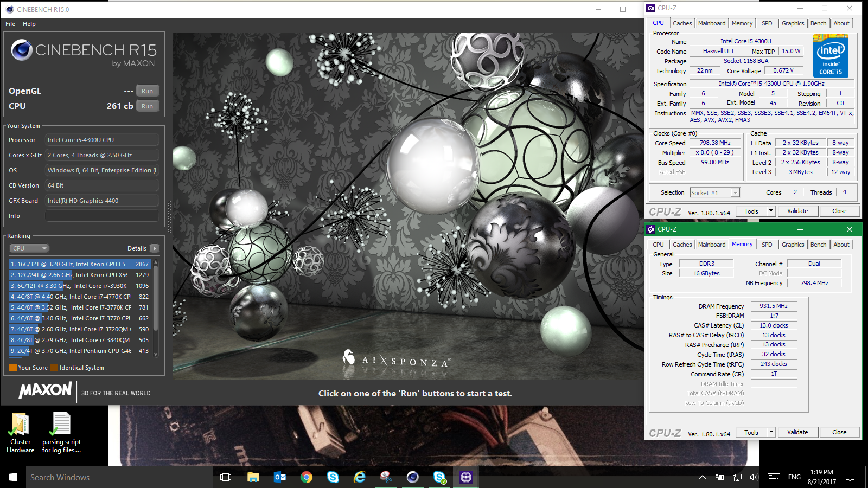Expand ranking Details arrow button
868x488 pixels.
(155, 248)
